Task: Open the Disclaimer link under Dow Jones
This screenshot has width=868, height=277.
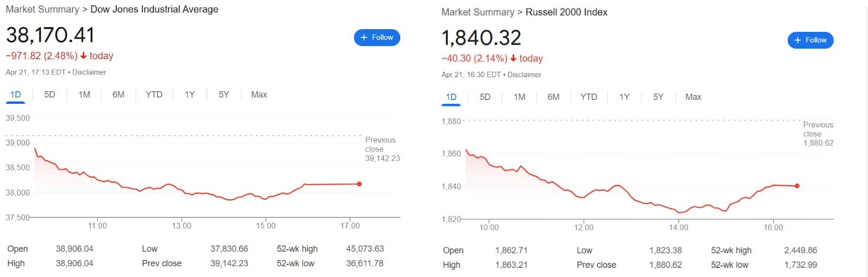Action: [x=89, y=72]
